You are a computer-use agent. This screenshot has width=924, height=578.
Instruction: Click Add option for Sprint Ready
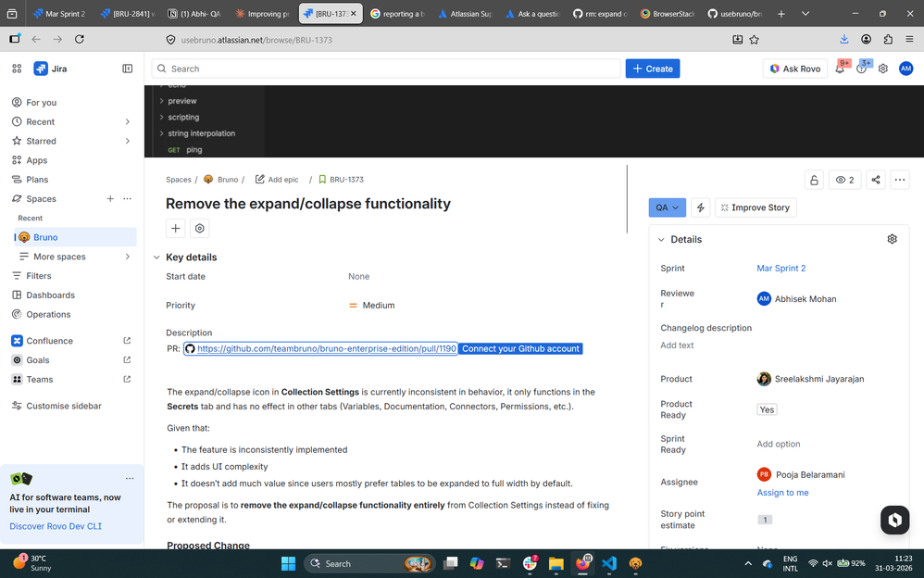(779, 444)
